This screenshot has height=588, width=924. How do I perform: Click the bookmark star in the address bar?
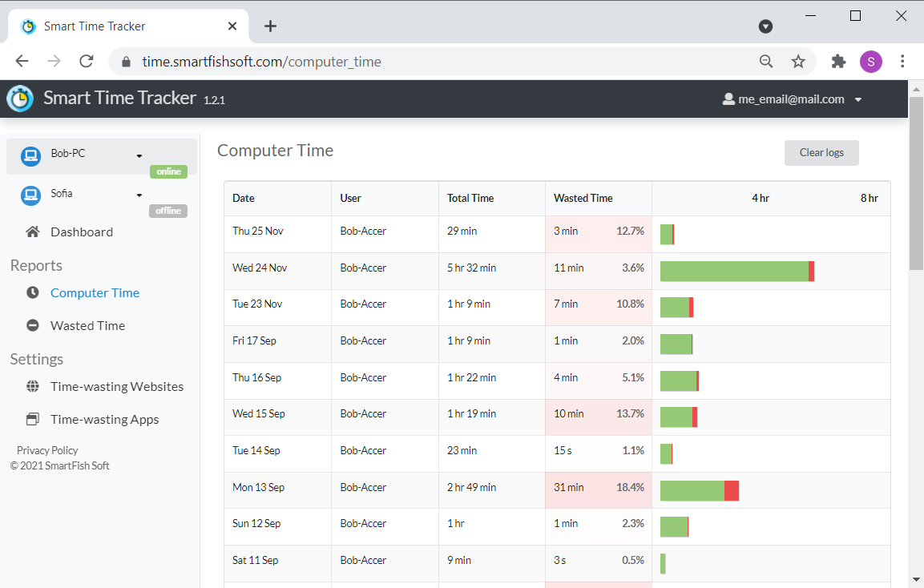point(798,61)
